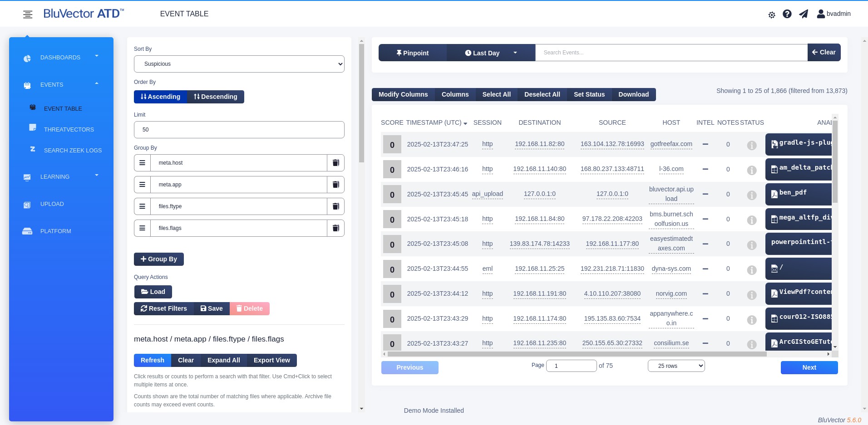The image size is (868, 425).
Task: Add a new Group By field
Action: [x=159, y=259]
